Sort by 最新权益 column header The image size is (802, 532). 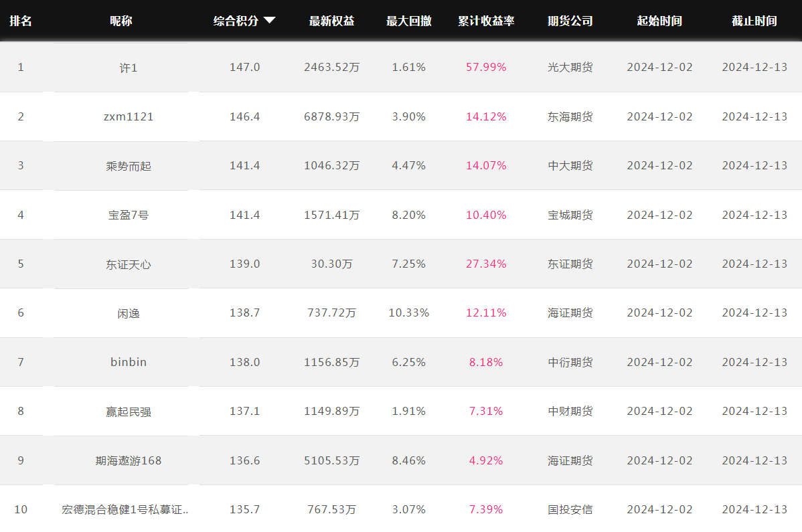coord(331,21)
